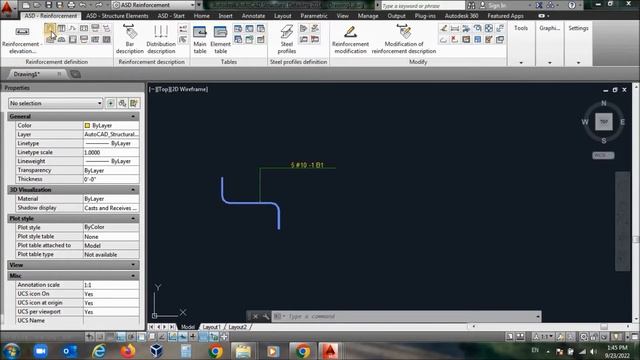
Task: Click in the keyword search field
Action: (x=422, y=5)
